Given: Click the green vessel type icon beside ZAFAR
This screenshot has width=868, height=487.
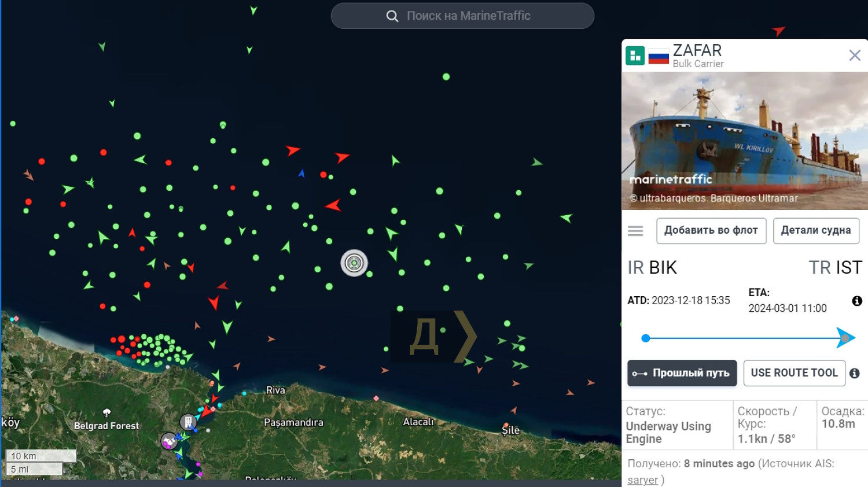Looking at the screenshot, I should [x=635, y=56].
